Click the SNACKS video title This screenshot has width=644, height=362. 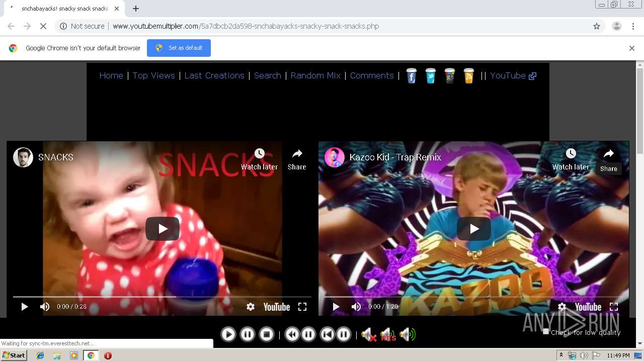point(56,157)
